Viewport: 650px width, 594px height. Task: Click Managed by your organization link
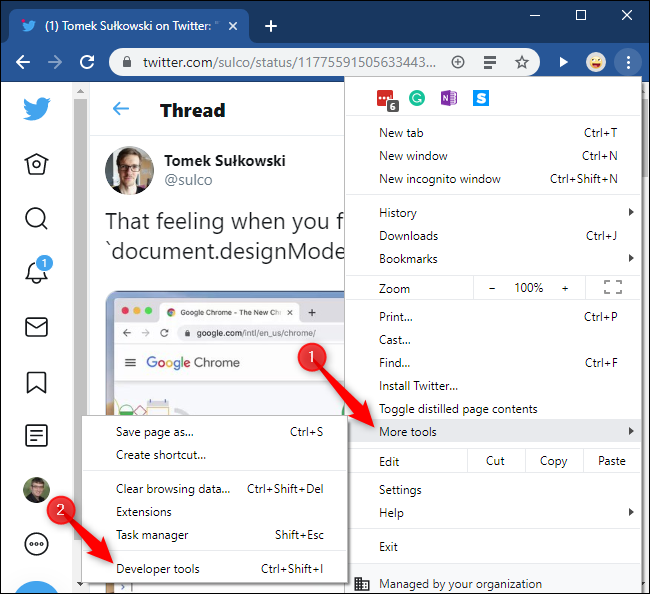coord(460,584)
